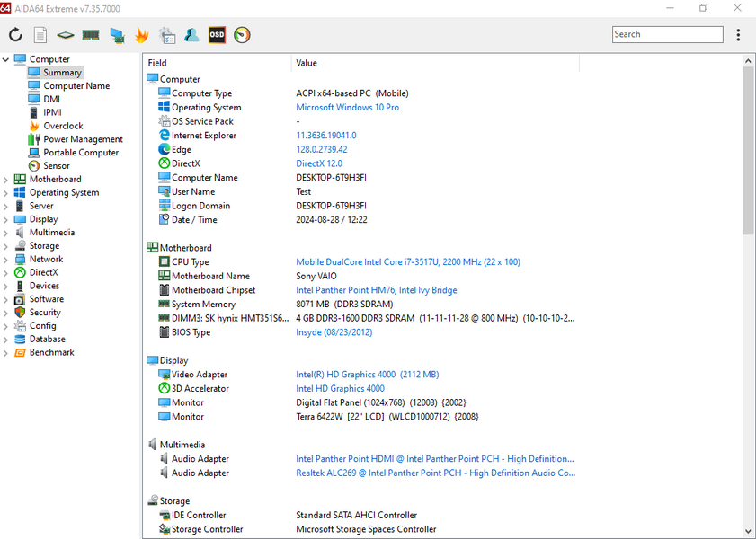Expand the Motherboard tree node
756x539 pixels.
(x=5, y=180)
